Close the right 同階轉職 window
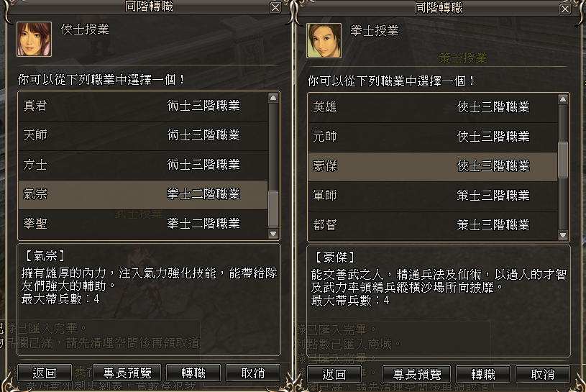Image resolution: width=586 pixels, height=392 pixels. click(564, 7)
